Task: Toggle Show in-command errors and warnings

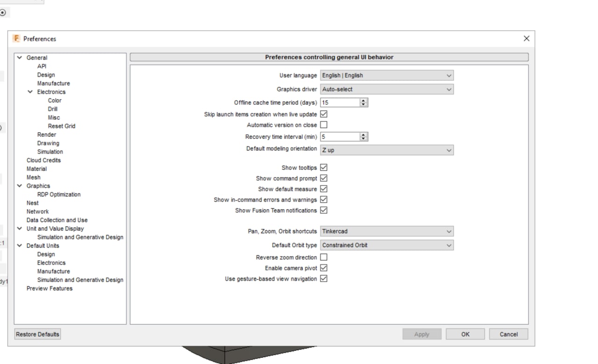Action: (324, 200)
